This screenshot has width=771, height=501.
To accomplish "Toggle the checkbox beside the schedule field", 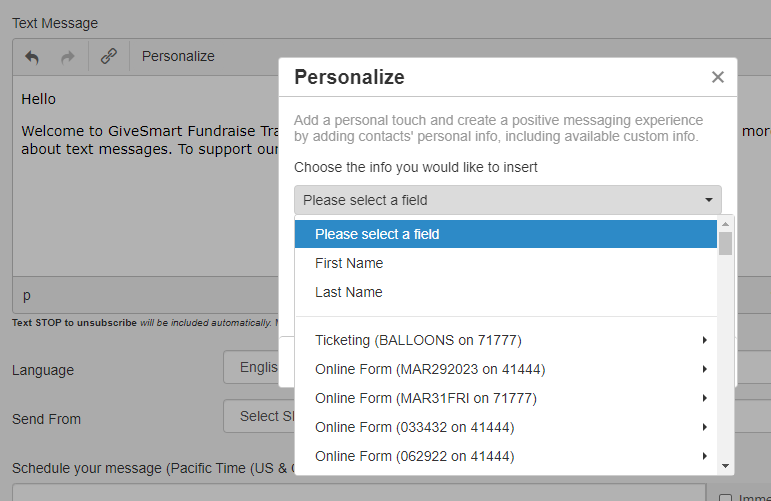I will 727,496.
